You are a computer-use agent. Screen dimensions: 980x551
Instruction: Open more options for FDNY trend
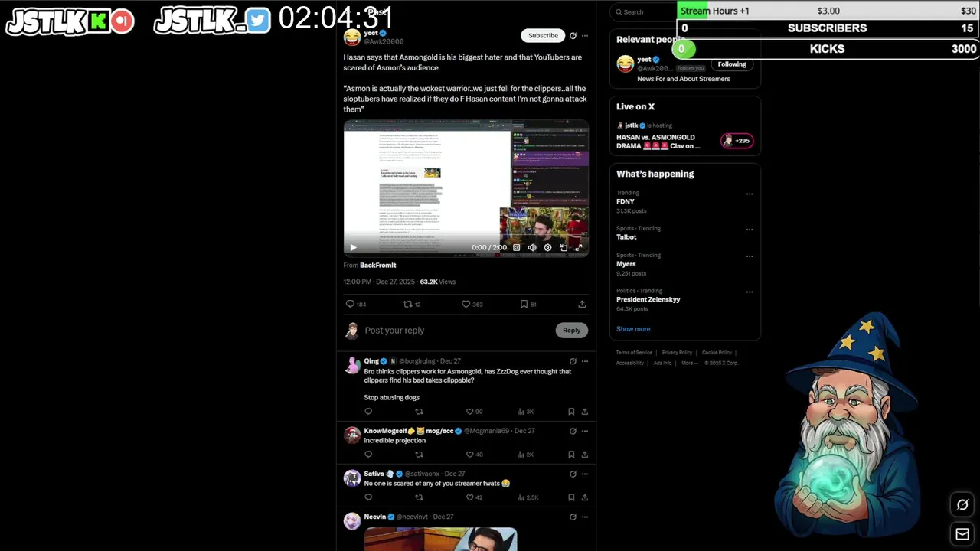pos(750,194)
